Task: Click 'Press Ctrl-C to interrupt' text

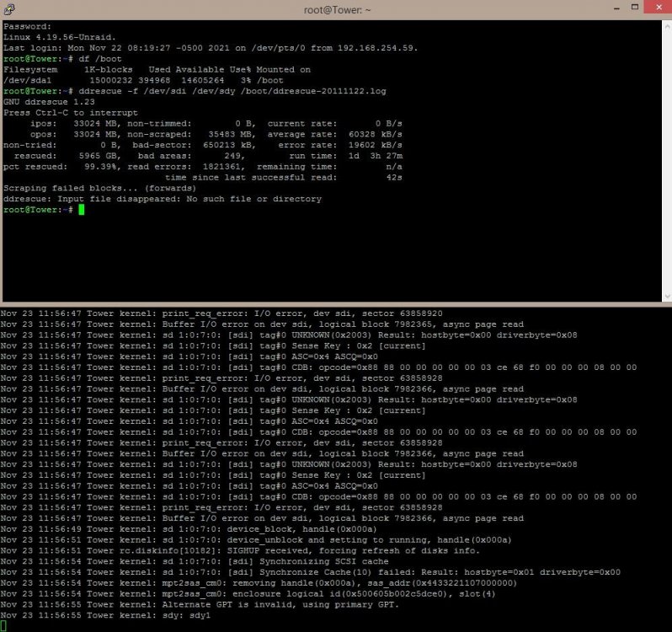Action: tap(70, 113)
